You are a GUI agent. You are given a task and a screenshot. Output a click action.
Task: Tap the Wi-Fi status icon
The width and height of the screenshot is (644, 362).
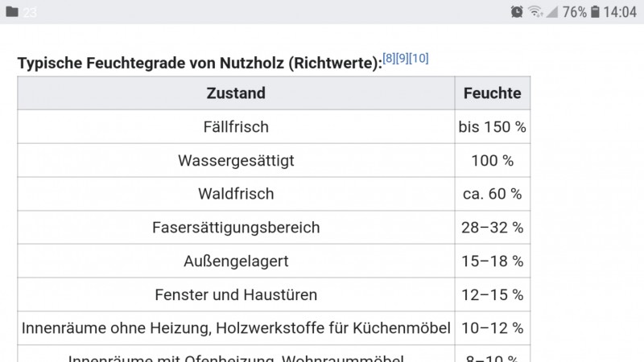coord(535,12)
